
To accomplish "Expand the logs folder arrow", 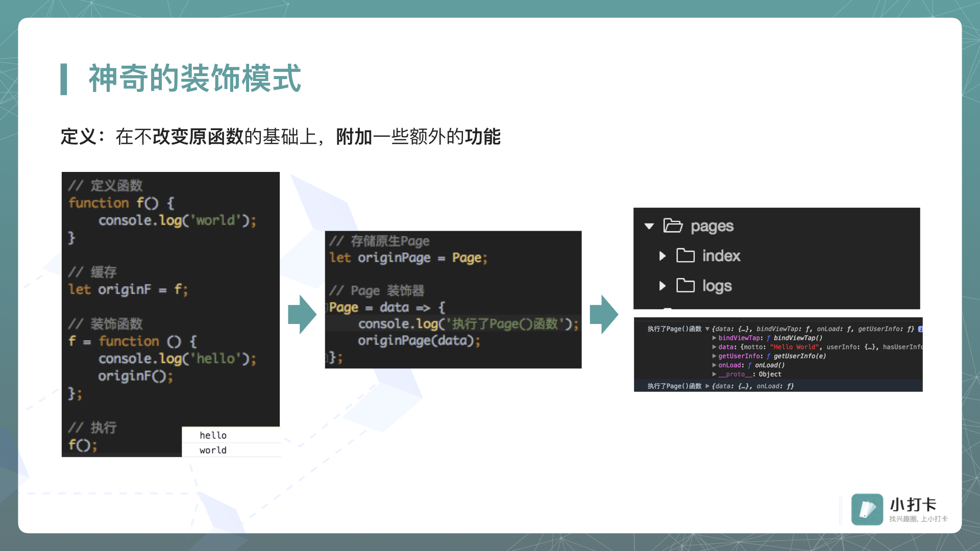I will [x=662, y=286].
